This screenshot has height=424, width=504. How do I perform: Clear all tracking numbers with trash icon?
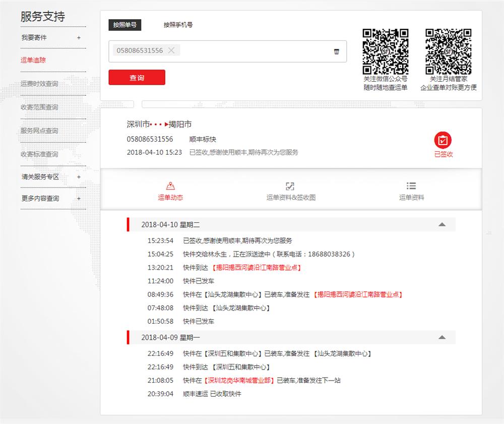tap(337, 51)
